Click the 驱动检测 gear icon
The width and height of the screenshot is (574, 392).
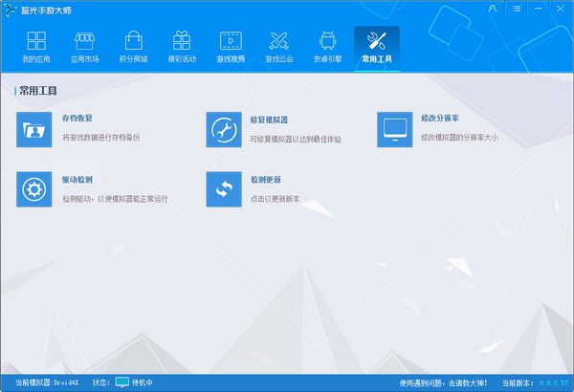[x=34, y=189]
